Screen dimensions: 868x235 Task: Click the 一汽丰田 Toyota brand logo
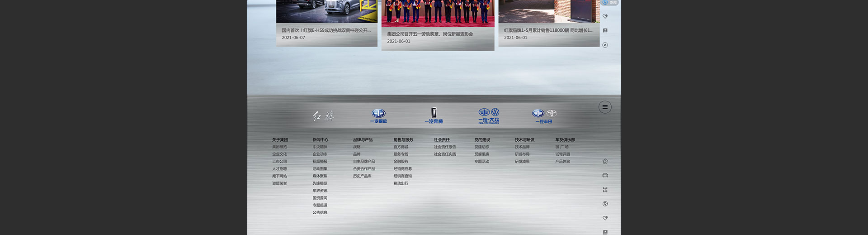pos(544,116)
